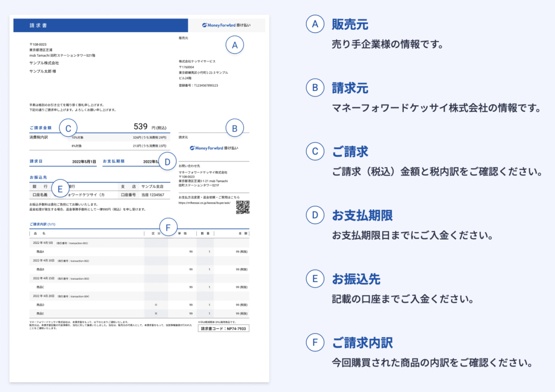Viewport: 555px width, 392px height.
Task: Click circle marker D at お支払期限
Action: pos(168,160)
